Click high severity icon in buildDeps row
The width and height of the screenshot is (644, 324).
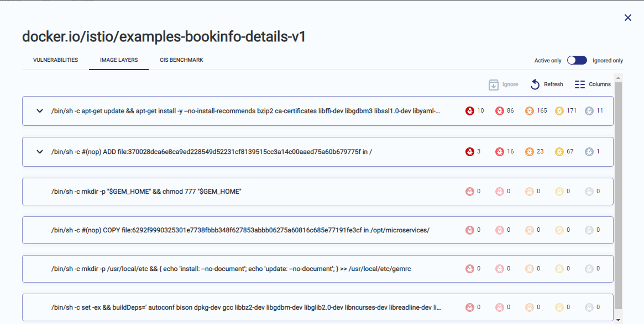(499, 307)
